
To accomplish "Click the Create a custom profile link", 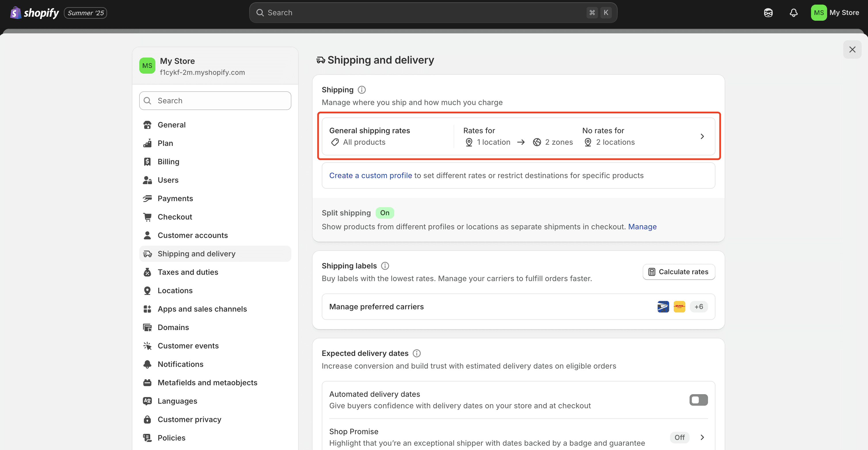I will pos(371,175).
